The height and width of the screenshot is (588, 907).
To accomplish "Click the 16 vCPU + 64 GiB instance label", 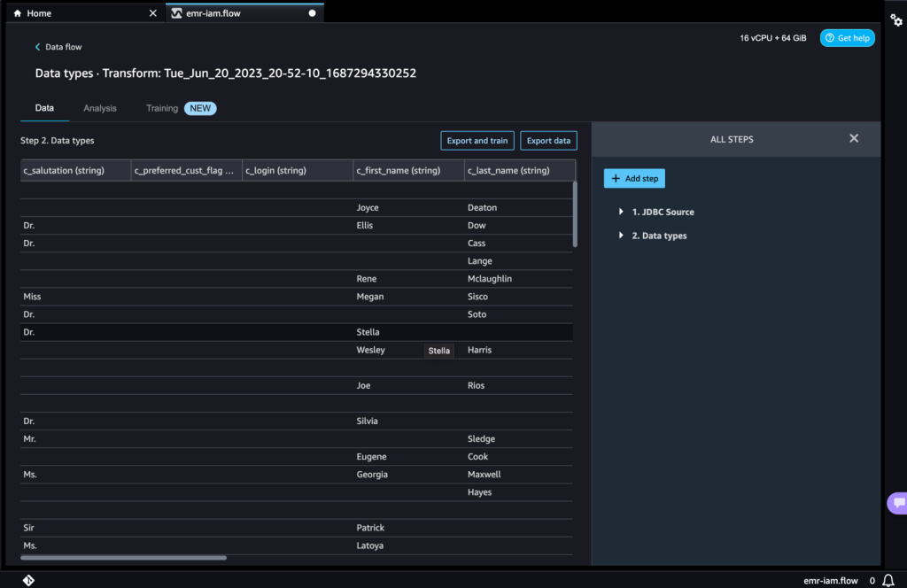I will point(772,38).
